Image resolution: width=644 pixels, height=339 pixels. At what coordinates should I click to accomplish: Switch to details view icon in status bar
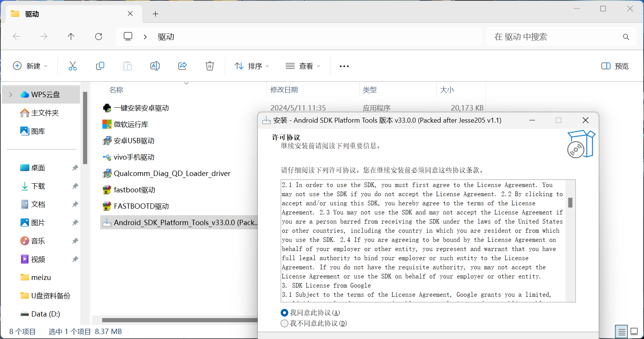(x=622, y=332)
